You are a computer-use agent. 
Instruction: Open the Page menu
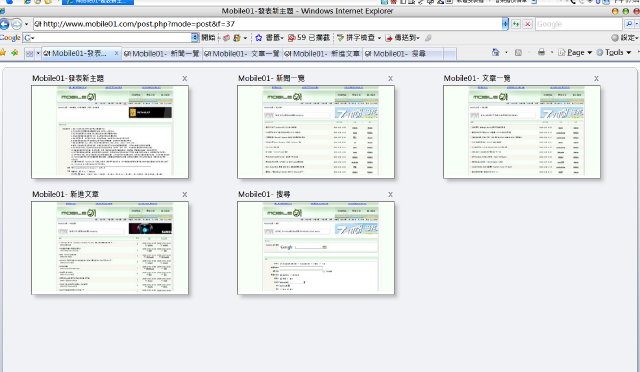(575, 52)
